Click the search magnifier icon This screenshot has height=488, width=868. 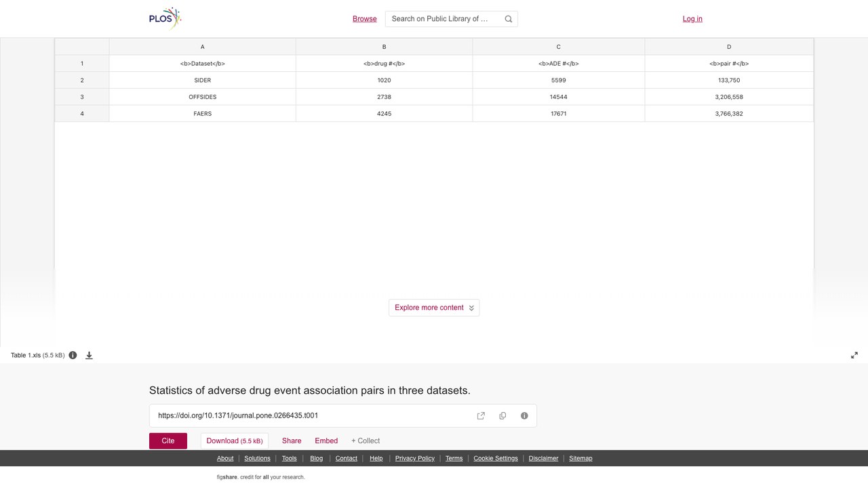coord(509,19)
